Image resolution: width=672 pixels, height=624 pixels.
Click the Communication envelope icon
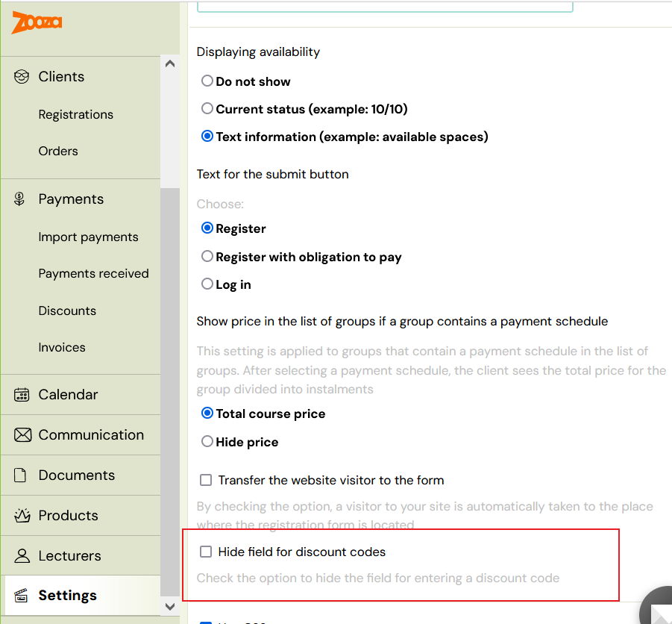coord(22,435)
